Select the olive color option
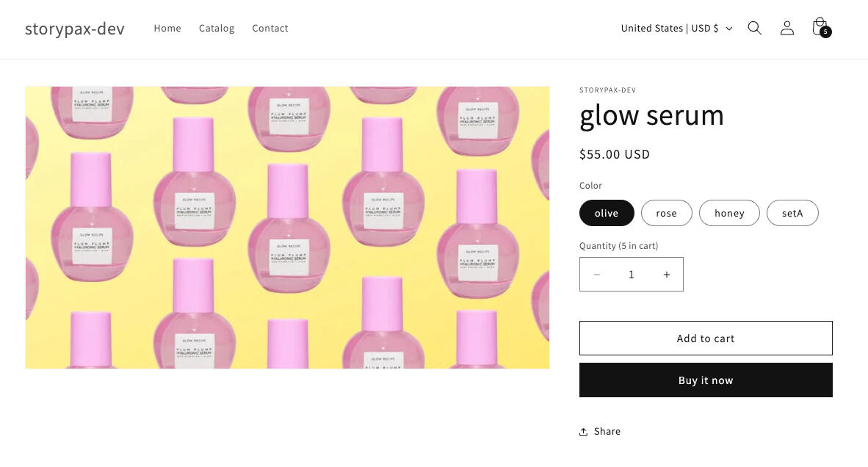This screenshot has width=868, height=467. pyautogui.click(x=607, y=213)
